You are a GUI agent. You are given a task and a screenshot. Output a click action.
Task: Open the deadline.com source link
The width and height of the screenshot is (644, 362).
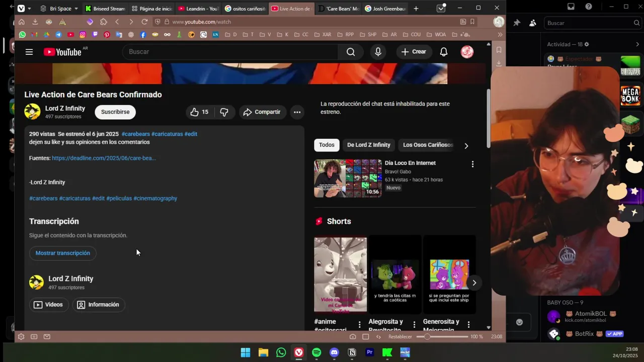104,158
